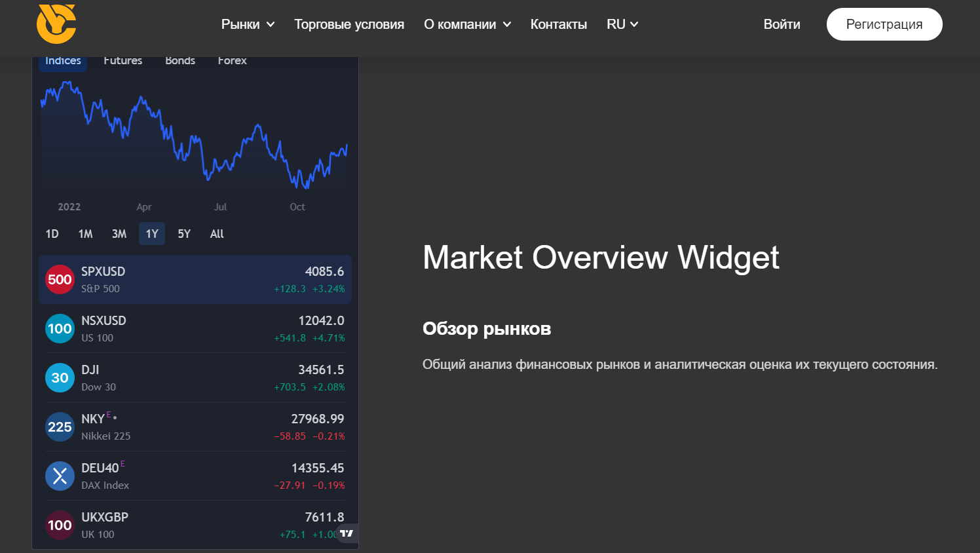The height and width of the screenshot is (553, 980).
Task: Click the +3.24% change value
Action: [x=328, y=289]
